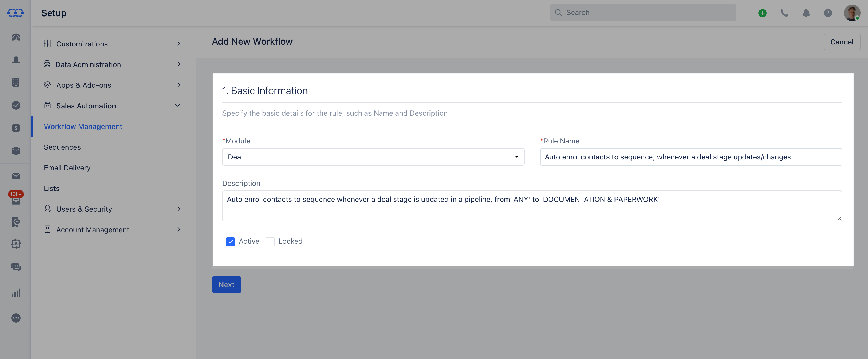Click the Users & Security label
The height and width of the screenshot is (359, 868).
point(84,209)
